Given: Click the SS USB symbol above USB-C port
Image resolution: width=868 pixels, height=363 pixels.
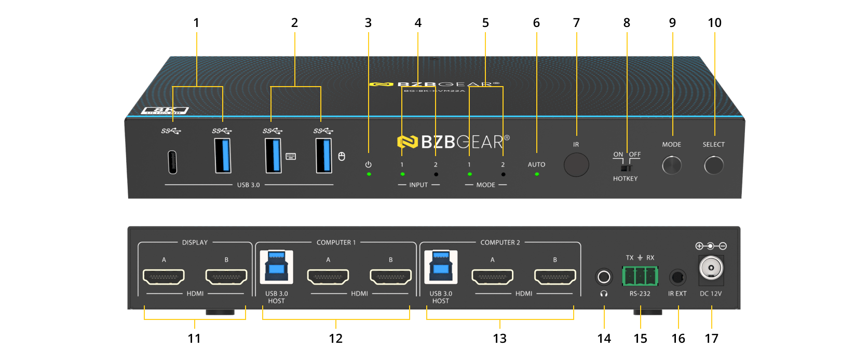Looking at the screenshot, I should tap(171, 131).
